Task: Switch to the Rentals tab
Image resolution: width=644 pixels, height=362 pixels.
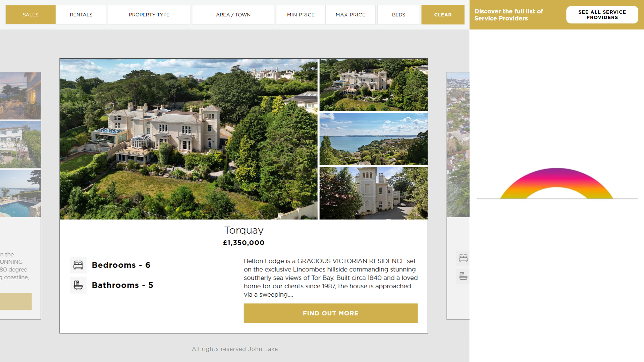Action: click(x=81, y=15)
